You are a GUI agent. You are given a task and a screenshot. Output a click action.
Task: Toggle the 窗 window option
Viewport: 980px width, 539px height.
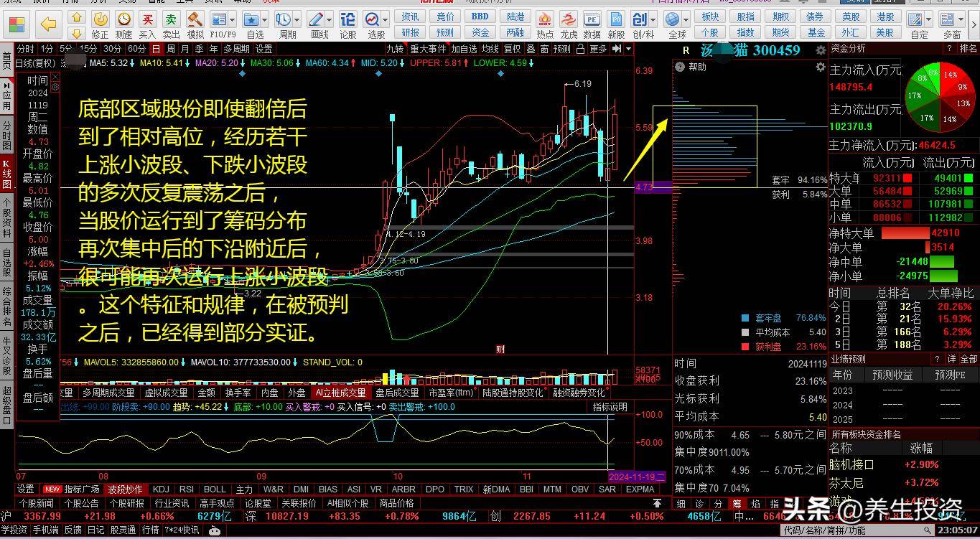coord(545,49)
